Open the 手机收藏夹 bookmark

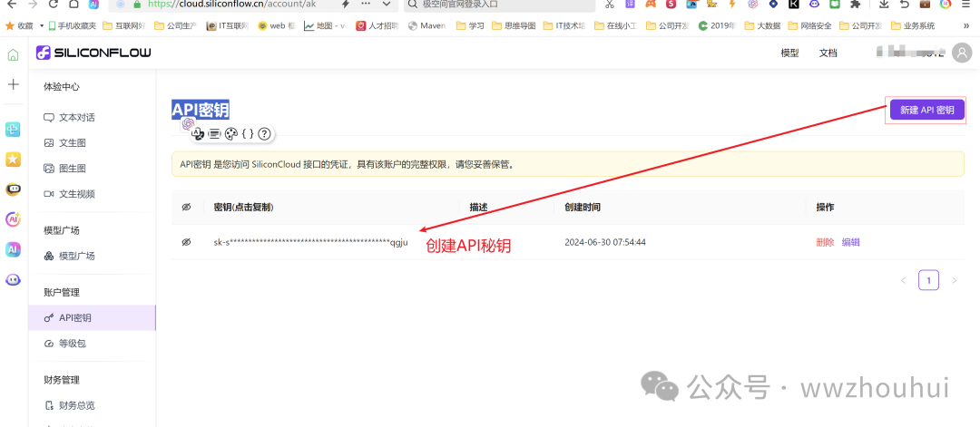coord(72,25)
